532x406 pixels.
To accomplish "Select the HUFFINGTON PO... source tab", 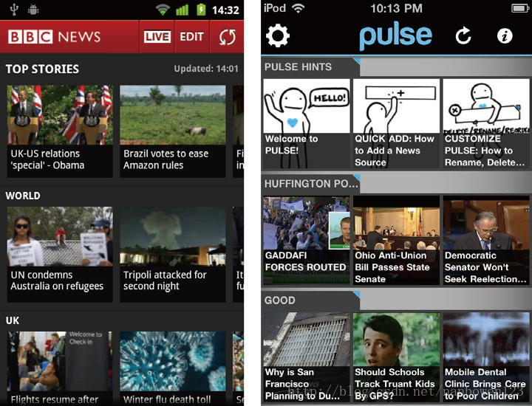I will pyautogui.click(x=310, y=184).
